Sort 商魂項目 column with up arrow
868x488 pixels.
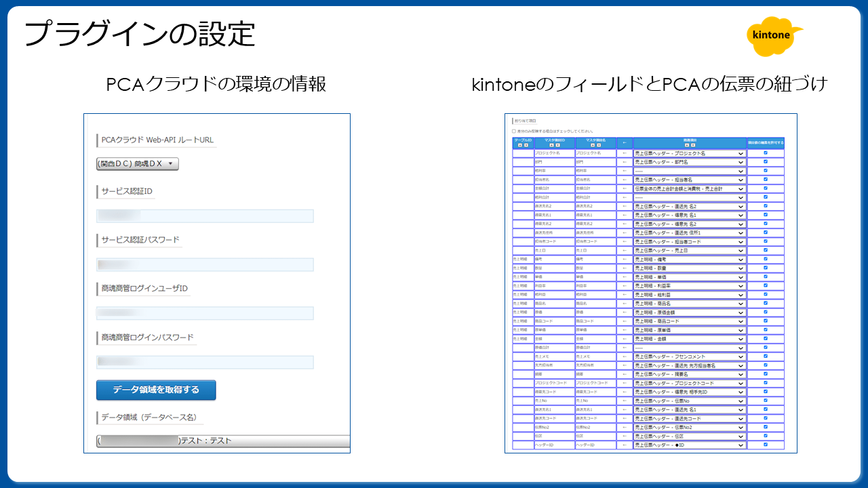(687, 145)
